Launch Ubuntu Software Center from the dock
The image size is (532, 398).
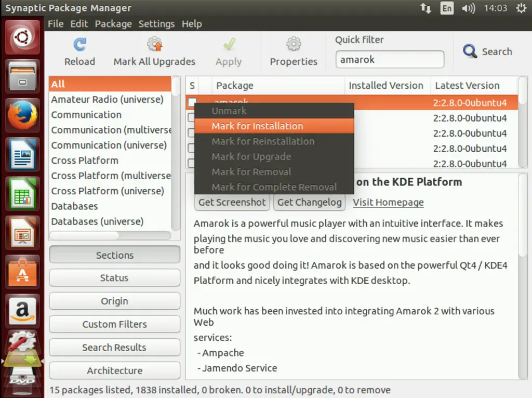[x=22, y=272]
